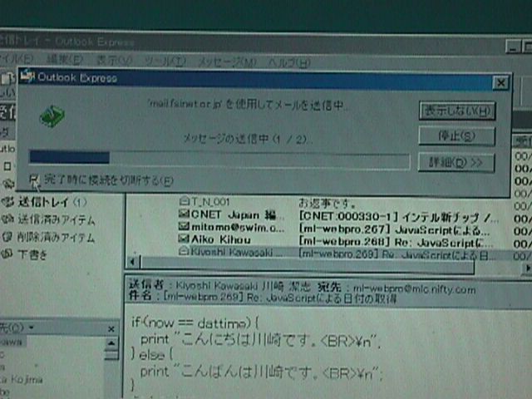Click the 削除済みアイテム folder icon
This screenshot has height=399, width=532.
pyautogui.click(x=7, y=236)
